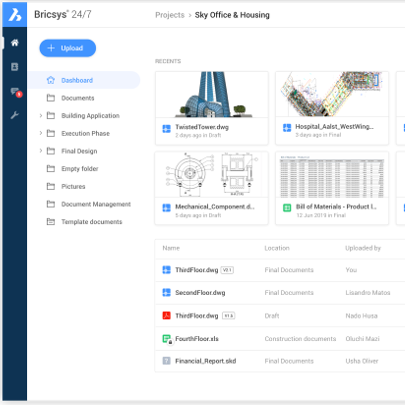Open the wrench tools icon in sidebar
The width and height of the screenshot is (405, 405).
coord(15,115)
